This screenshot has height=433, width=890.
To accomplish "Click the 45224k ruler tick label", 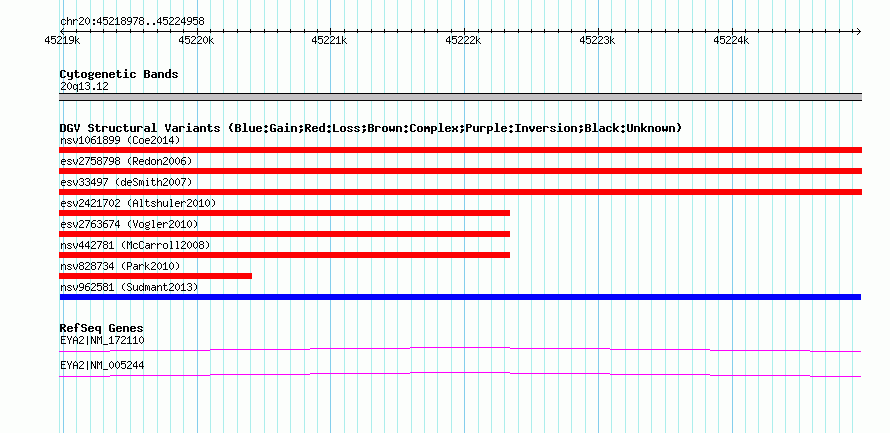I will (731, 40).
